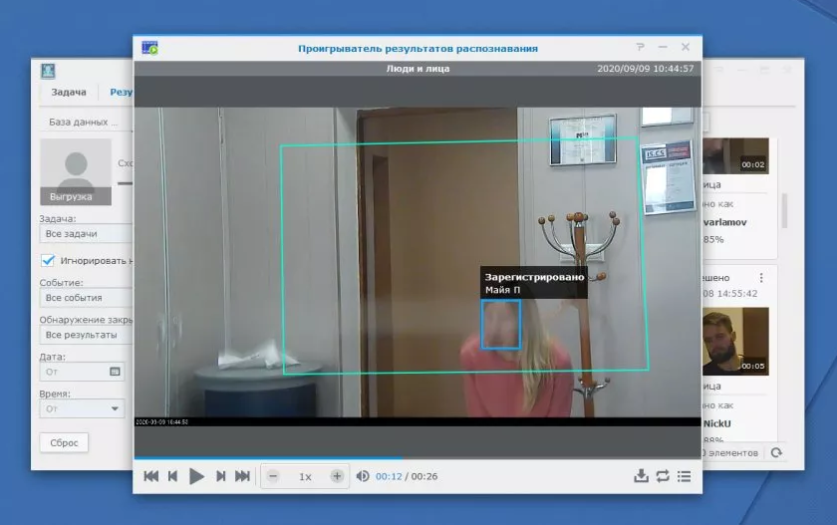Image resolution: width=837 pixels, height=525 pixels.
Task: Click the 2020/09/09 10:44:57 timestamp
Action: (x=645, y=69)
